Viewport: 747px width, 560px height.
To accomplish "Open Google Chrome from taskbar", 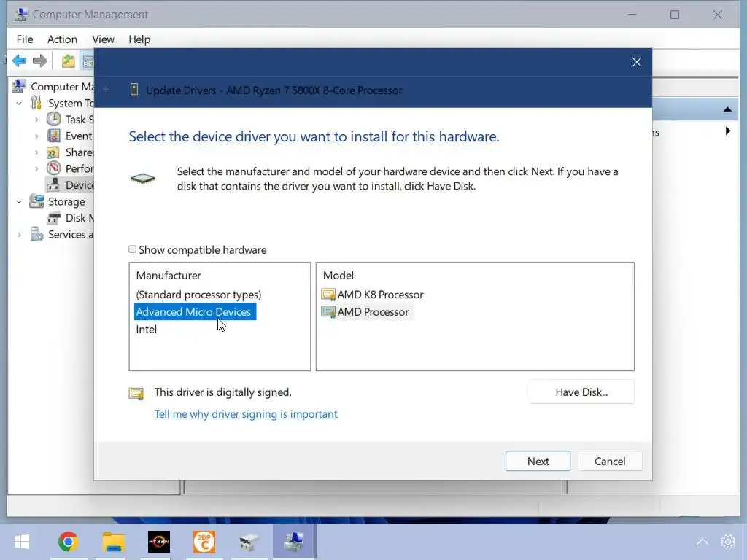I will tap(68, 542).
